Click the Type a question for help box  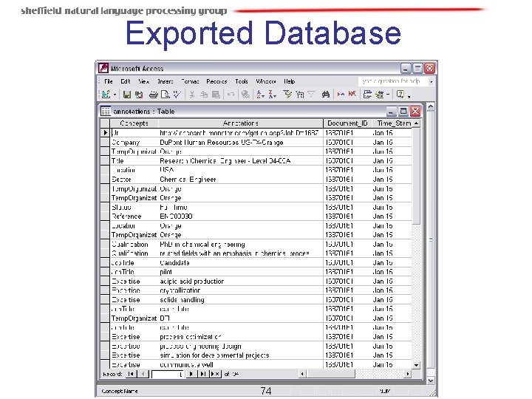coord(393,81)
